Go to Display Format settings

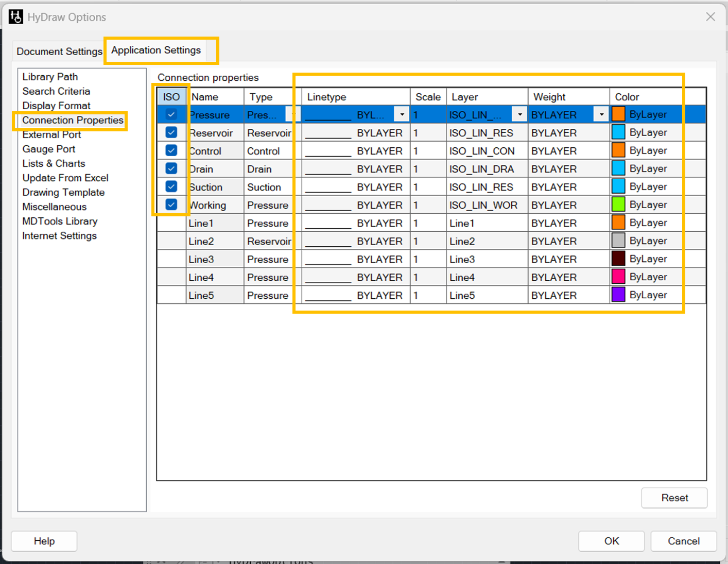click(x=56, y=106)
